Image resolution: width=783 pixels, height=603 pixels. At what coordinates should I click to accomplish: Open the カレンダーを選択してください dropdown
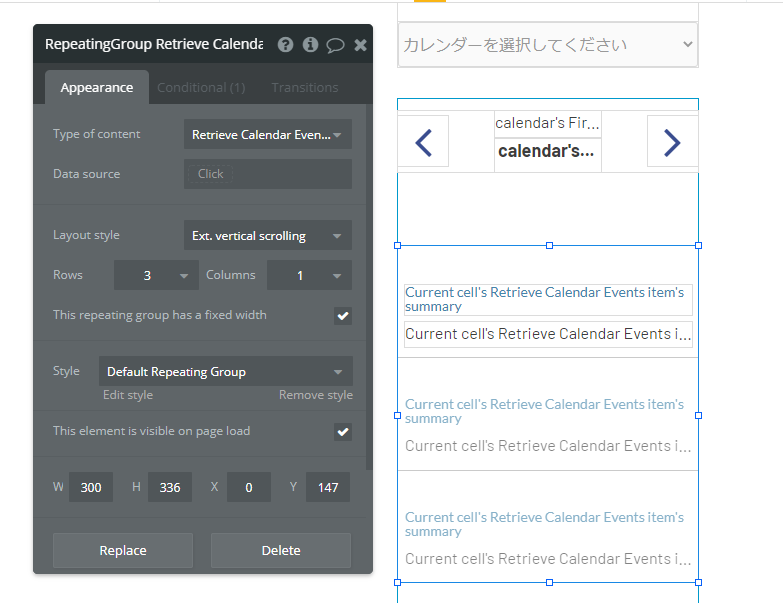click(x=547, y=45)
